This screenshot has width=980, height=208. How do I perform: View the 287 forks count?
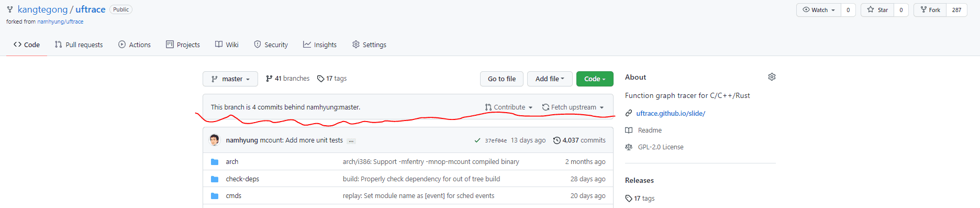[x=956, y=10]
